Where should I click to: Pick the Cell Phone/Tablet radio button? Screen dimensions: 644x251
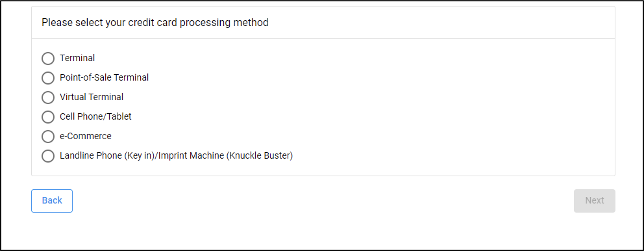point(48,117)
